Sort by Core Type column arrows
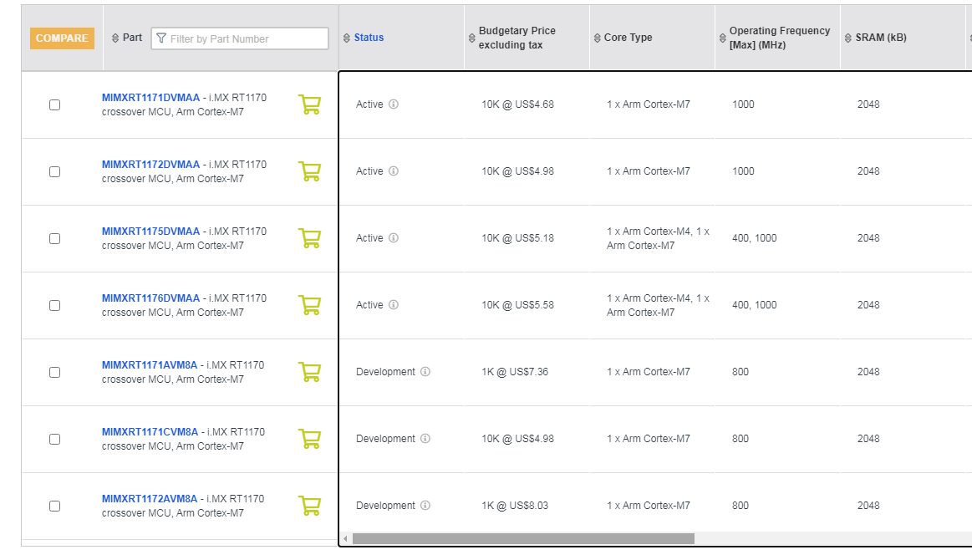 pyautogui.click(x=597, y=38)
